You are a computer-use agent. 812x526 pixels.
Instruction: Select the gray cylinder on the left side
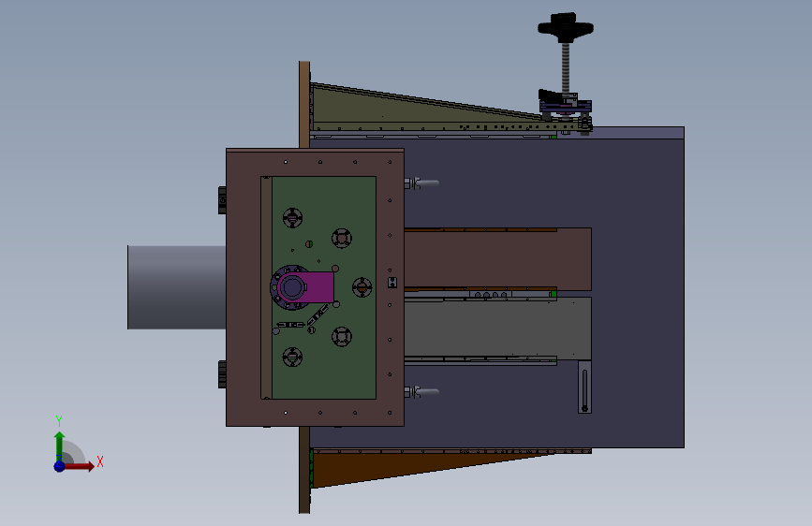tap(177, 287)
